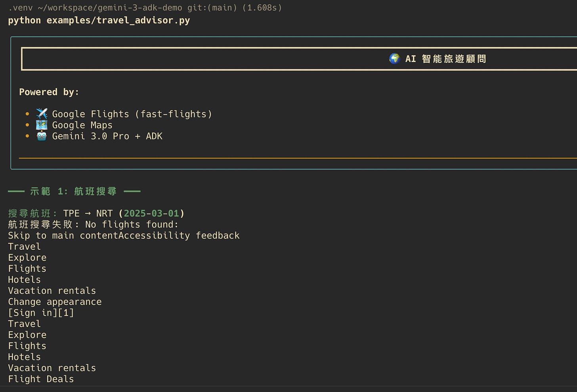Select the date "2025-03-01"
This screenshot has height=392, width=577.
(x=151, y=213)
